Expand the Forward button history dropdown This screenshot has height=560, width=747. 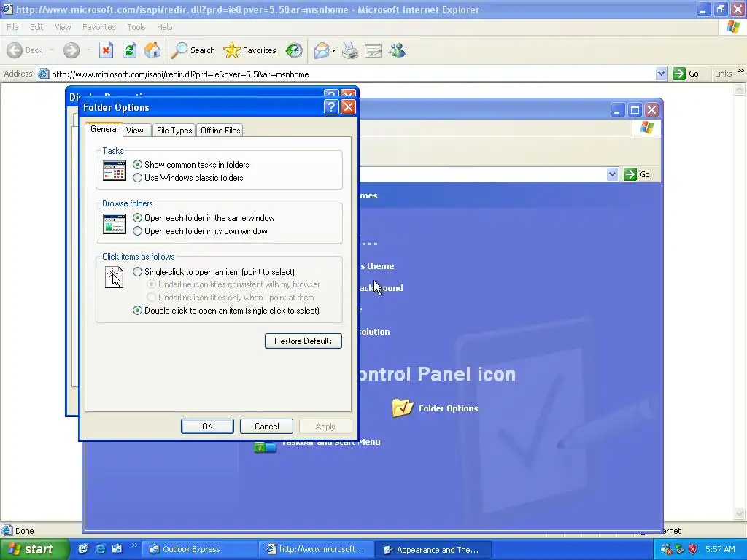click(88, 50)
